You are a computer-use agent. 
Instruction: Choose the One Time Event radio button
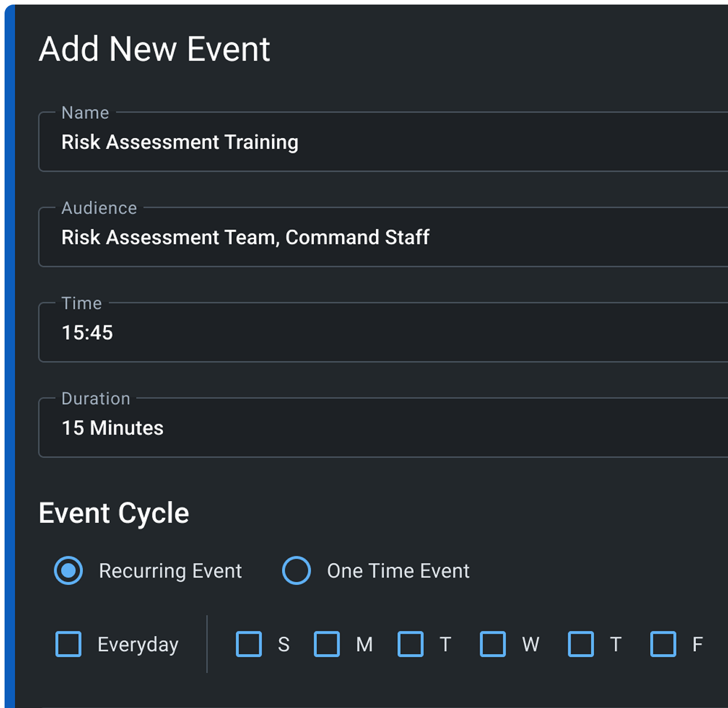297,570
